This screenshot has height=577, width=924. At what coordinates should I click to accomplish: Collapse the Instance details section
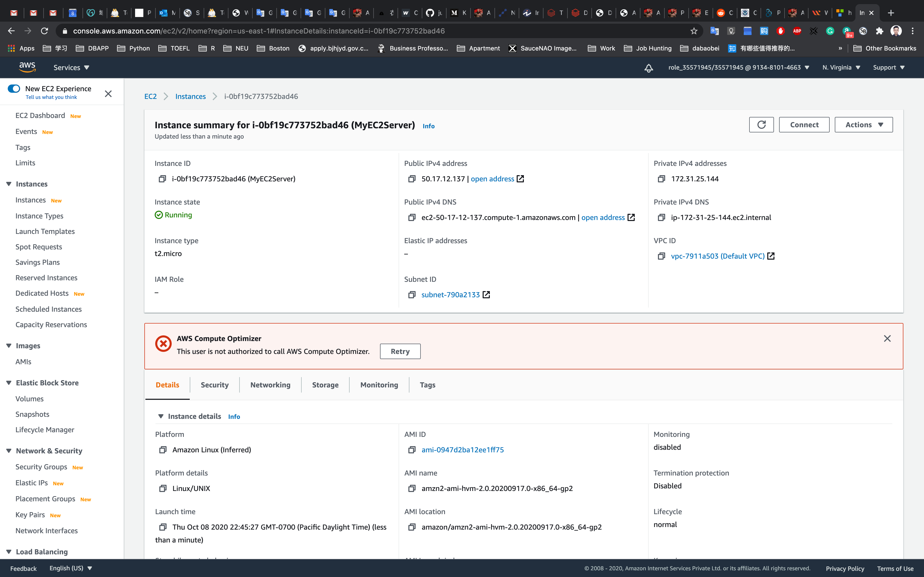coord(161,416)
